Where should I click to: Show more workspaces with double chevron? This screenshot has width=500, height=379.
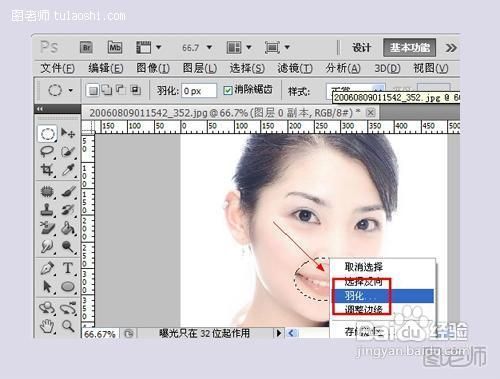(451, 48)
